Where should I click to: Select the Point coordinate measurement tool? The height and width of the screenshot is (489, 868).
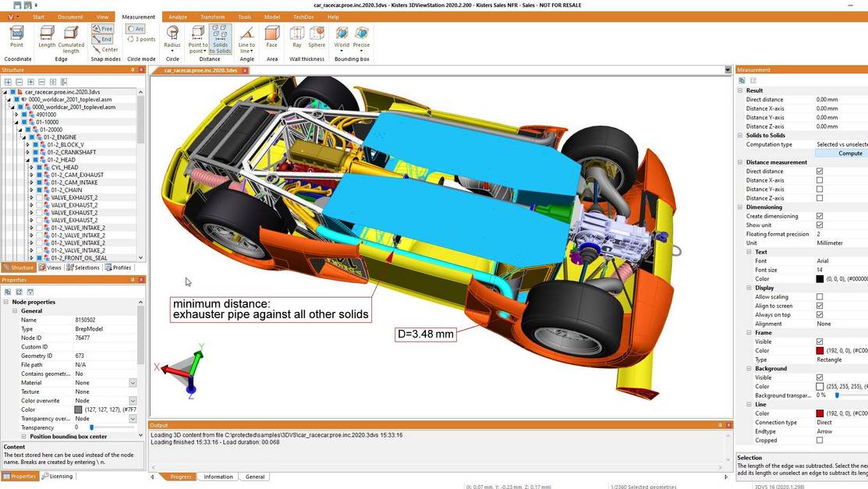16,37
